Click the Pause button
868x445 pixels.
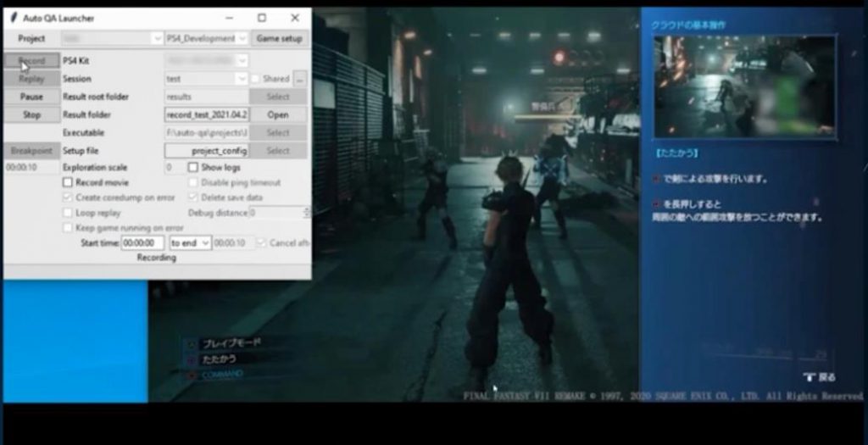31,97
